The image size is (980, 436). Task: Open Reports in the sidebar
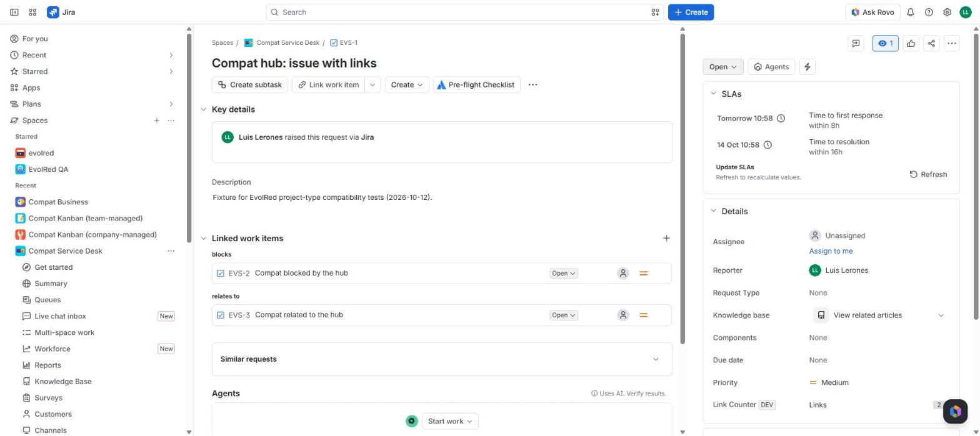[47, 365]
